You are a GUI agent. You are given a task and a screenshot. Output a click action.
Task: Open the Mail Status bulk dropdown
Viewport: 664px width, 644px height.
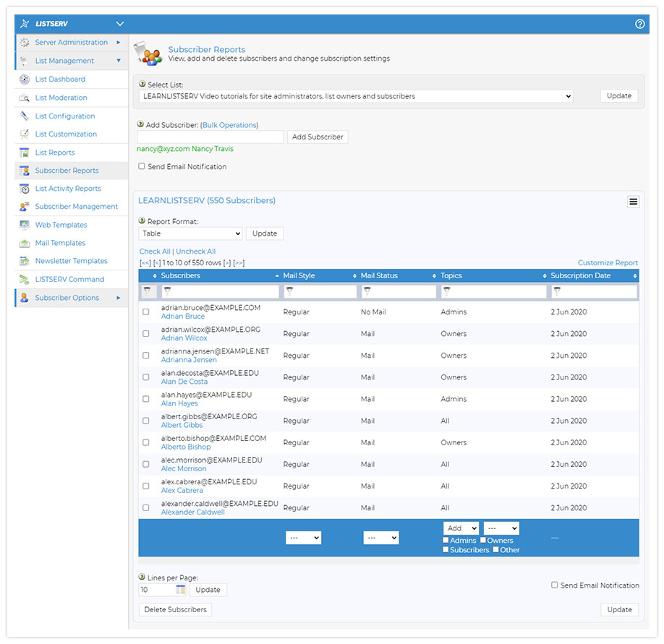pyautogui.click(x=380, y=538)
